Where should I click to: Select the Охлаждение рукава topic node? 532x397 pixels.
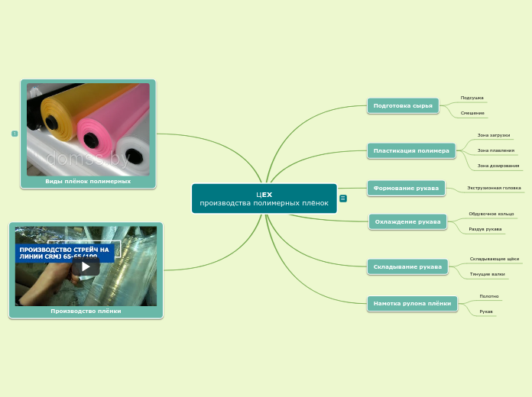[408, 221]
